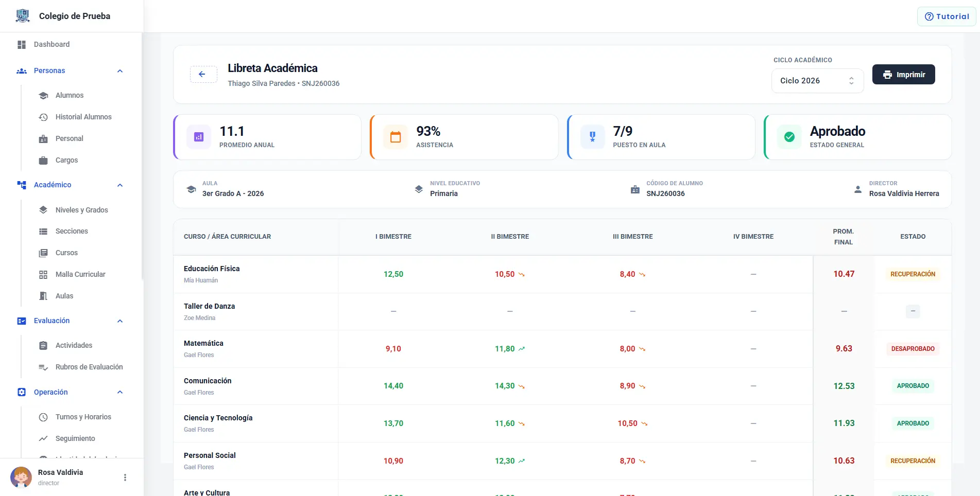Open the Tutorial help button
Viewport: 980px width, 496px height.
947,16
